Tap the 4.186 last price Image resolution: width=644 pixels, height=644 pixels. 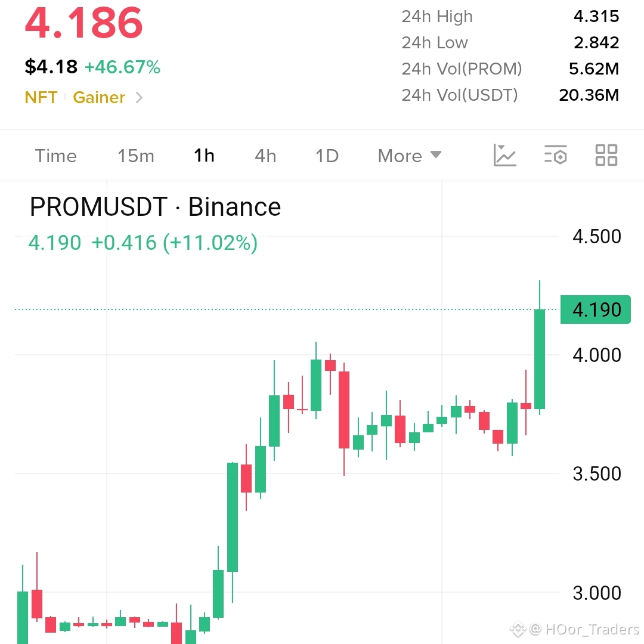click(84, 23)
